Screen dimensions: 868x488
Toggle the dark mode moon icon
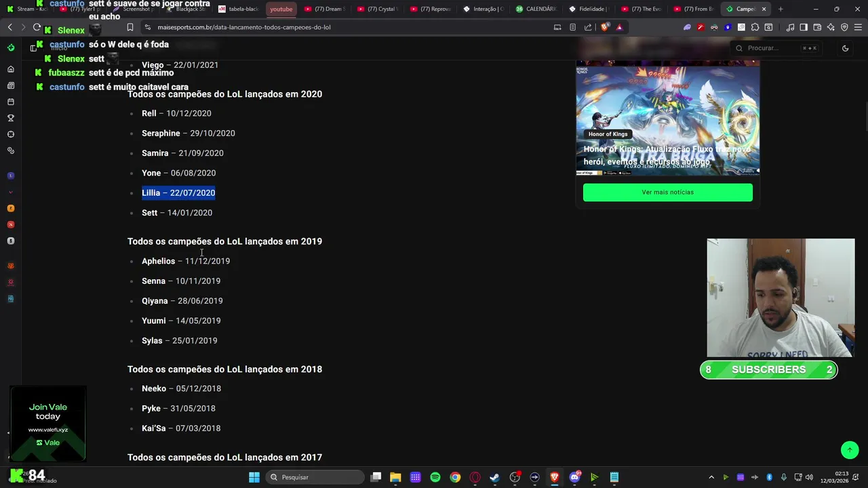(x=845, y=48)
